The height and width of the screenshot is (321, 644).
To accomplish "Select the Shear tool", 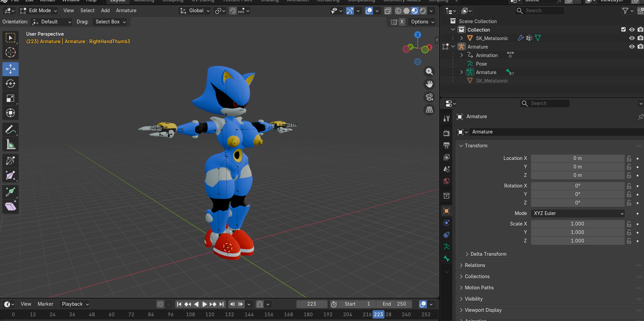I will [11, 207].
